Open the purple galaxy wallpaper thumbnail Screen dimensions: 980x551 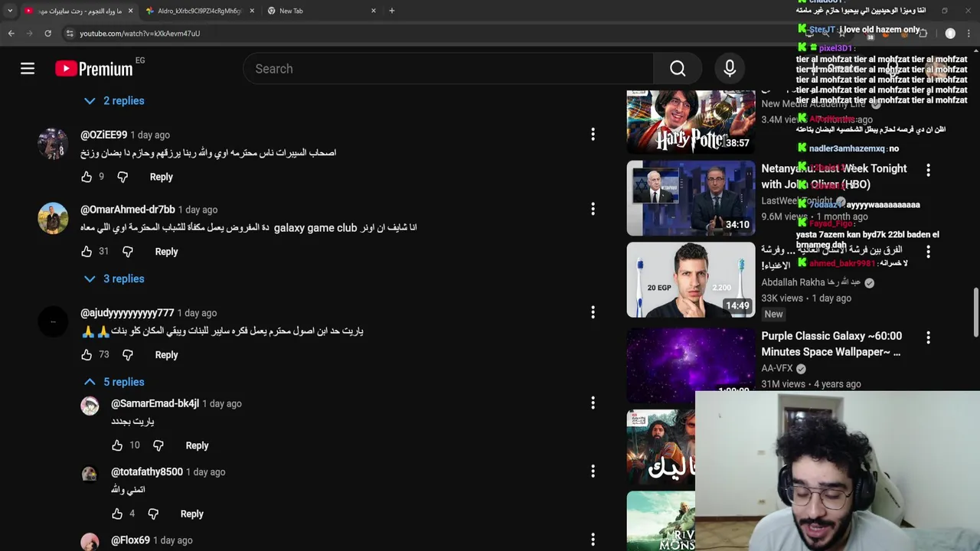[x=691, y=365]
